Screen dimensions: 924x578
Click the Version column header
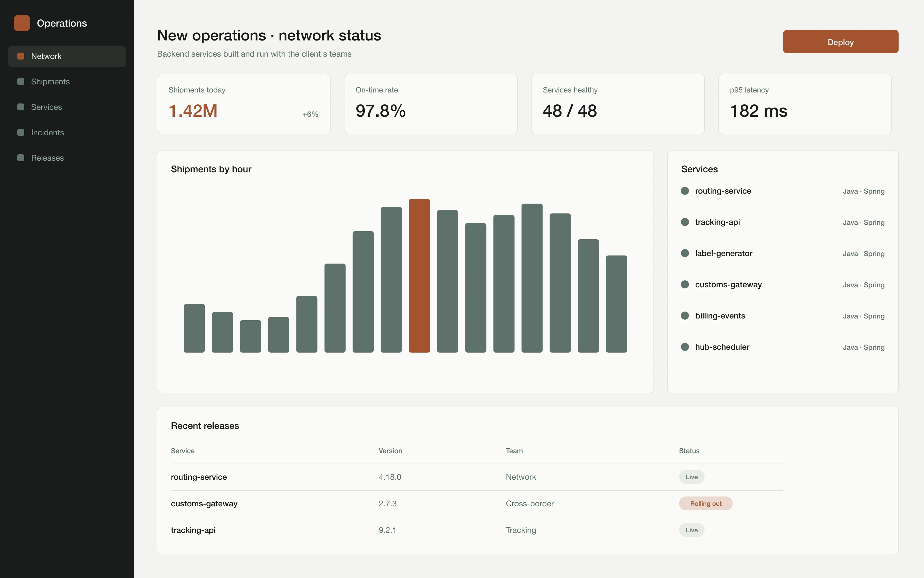(x=390, y=451)
